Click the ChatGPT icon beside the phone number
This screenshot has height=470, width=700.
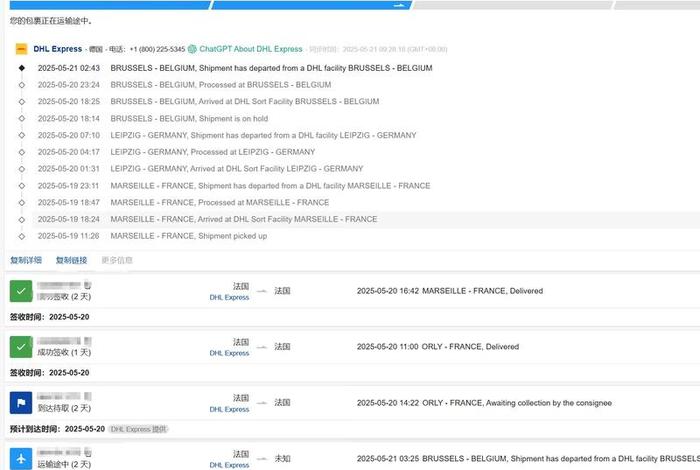[192, 48]
